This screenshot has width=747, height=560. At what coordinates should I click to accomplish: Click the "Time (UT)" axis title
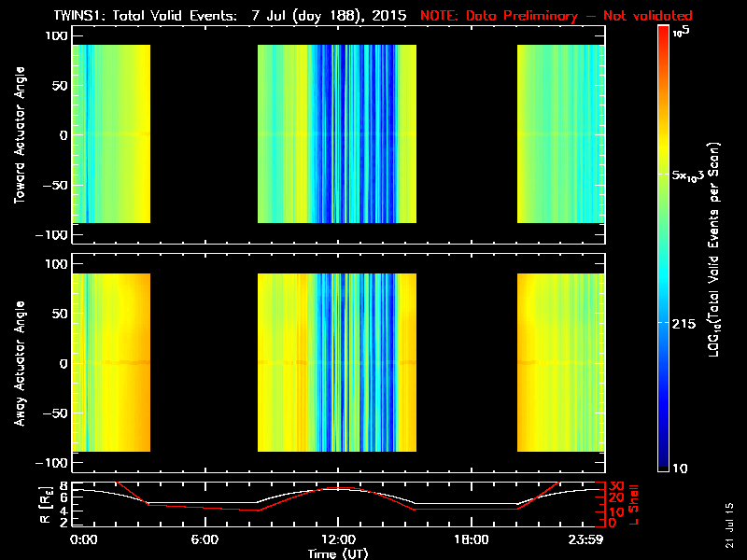[x=337, y=553]
